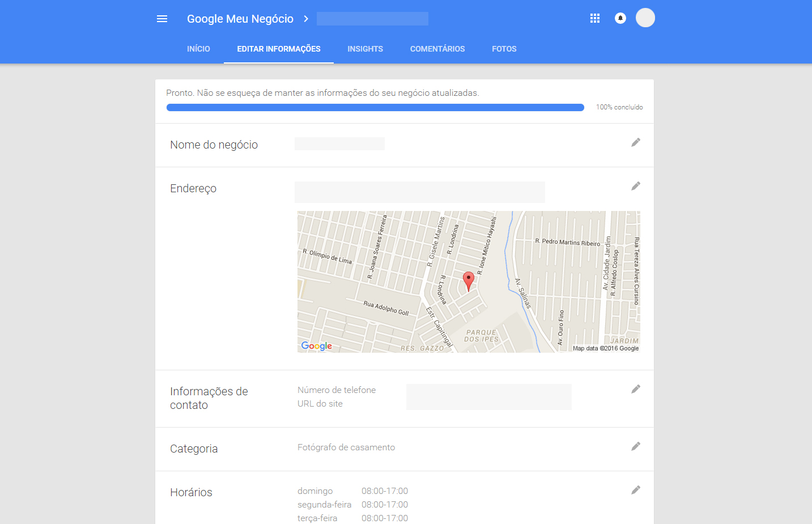Viewport: 812px width, 524px height.
Task: Open the hamburger navigation menu
Action: [x=162, y=19]
